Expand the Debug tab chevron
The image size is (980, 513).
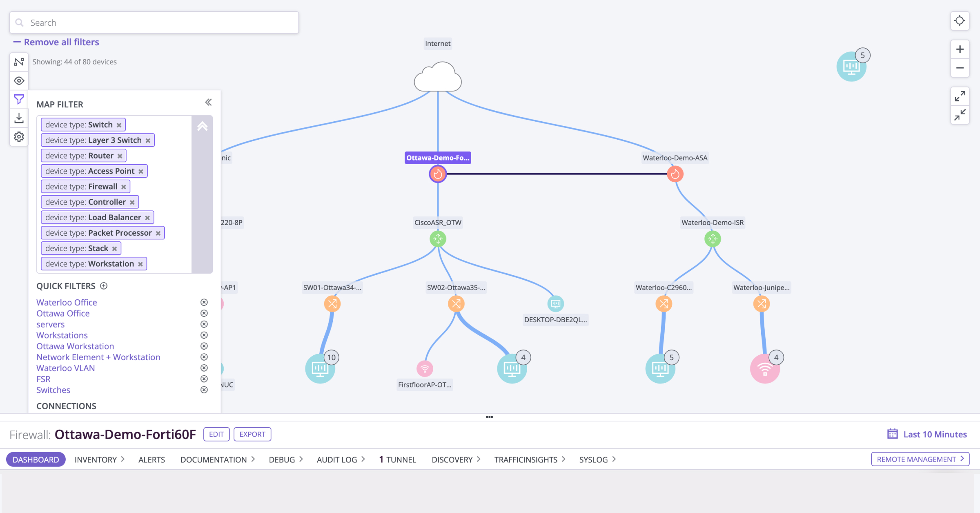[x=301, y=459]
